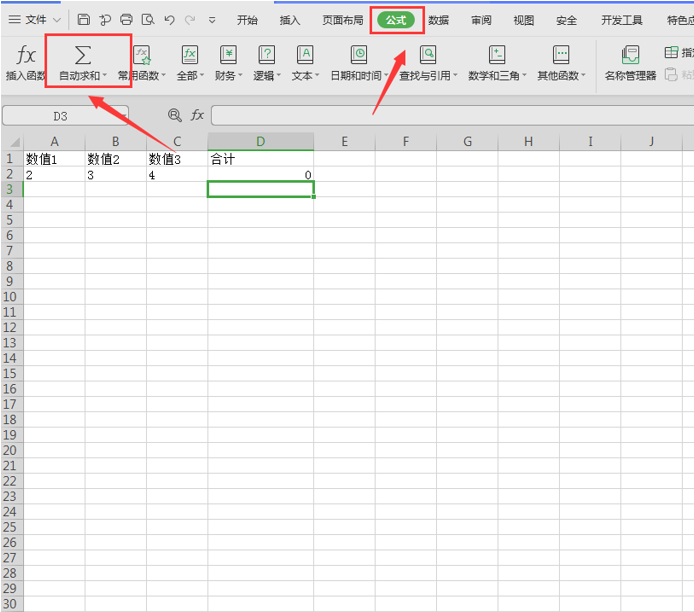Select cell B2 with value 3
Screen dimensions: 694x612
[x=116, y=174]
